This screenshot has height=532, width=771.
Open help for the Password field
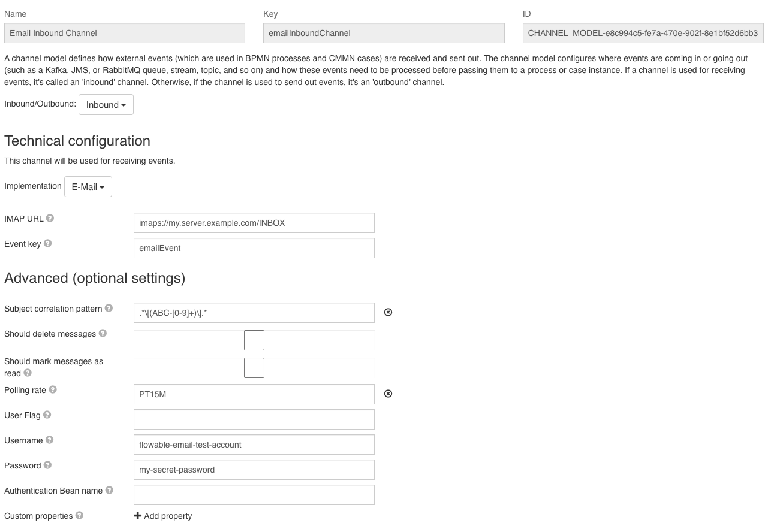tap(47, 465)
